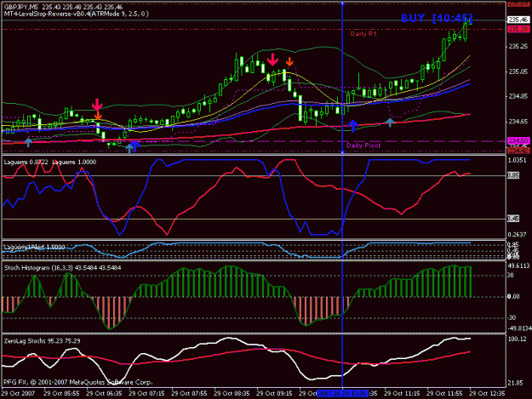
Task: Select the small orange arrow under the 06:35 sell arrow
Action: (x=98, y=116)
